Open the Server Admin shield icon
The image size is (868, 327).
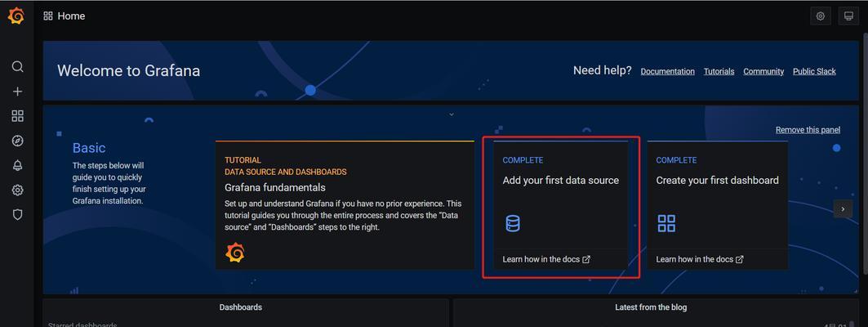[18, 215]
